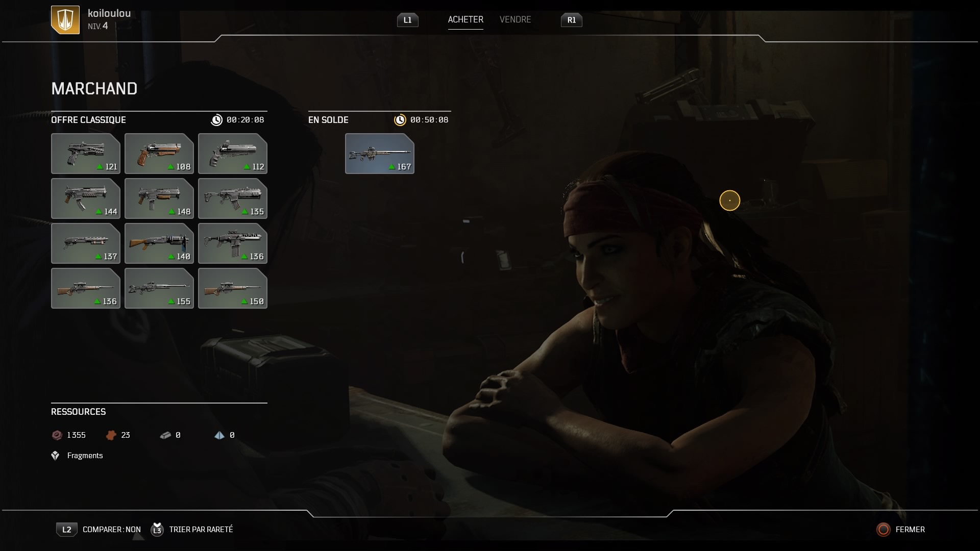Viewport: 980px width, 551px height.
Task: Click the yellow circular cursor reticle
Action: 730,201
